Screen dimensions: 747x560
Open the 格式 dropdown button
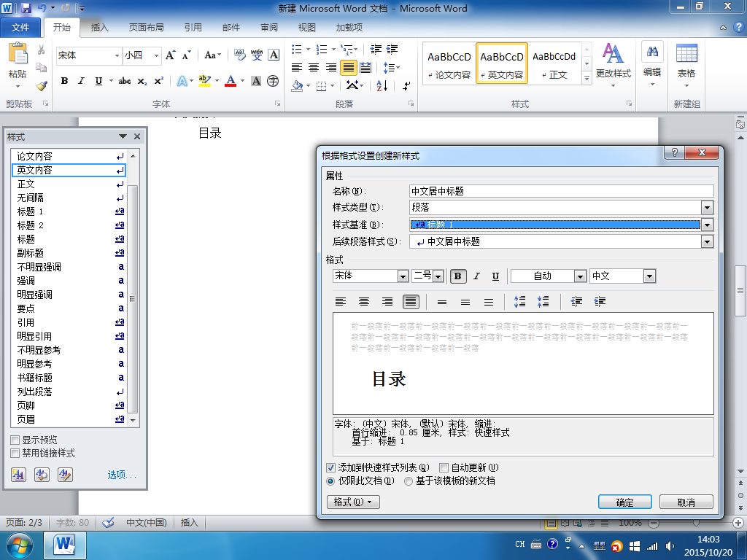pyautogui.click(x=353, y=502)
